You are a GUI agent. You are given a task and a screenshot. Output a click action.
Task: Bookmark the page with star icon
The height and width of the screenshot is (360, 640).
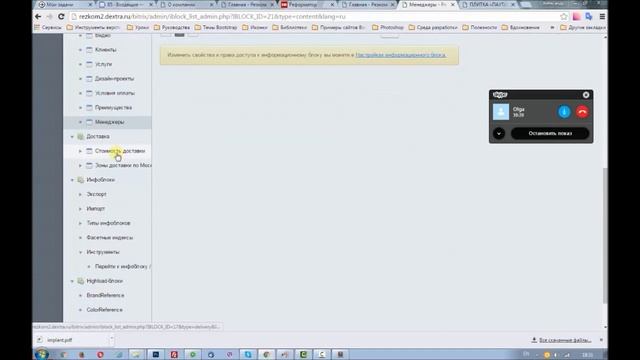pos(564,17)
